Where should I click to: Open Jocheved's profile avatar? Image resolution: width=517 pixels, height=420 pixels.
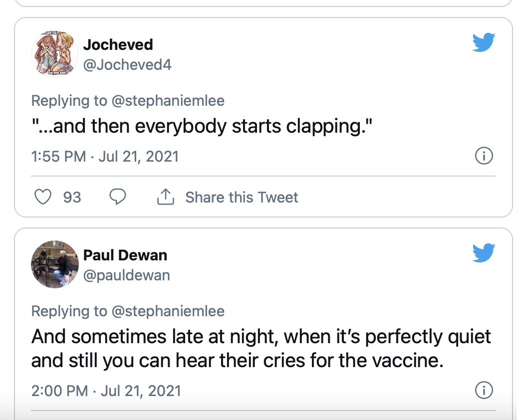pyautogui.click(x=55, y=54)
